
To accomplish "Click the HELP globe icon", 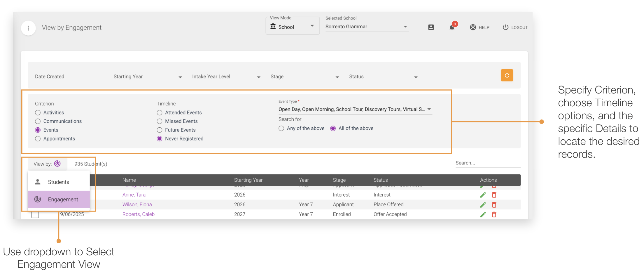I will coord(473,27).
